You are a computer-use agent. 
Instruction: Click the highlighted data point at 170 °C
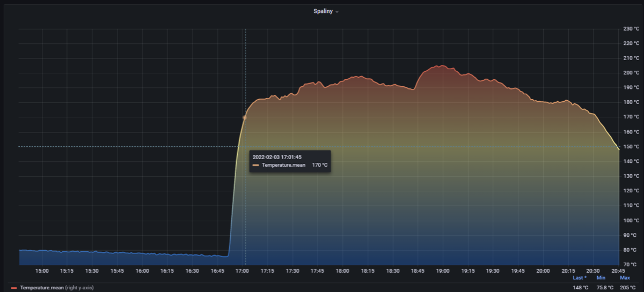244,117
